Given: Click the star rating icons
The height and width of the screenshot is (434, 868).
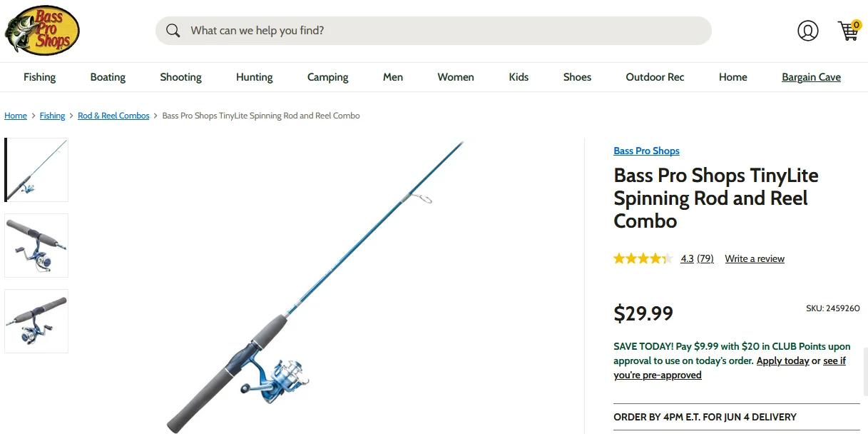Looking at the screenshot, I should [643, 258].
